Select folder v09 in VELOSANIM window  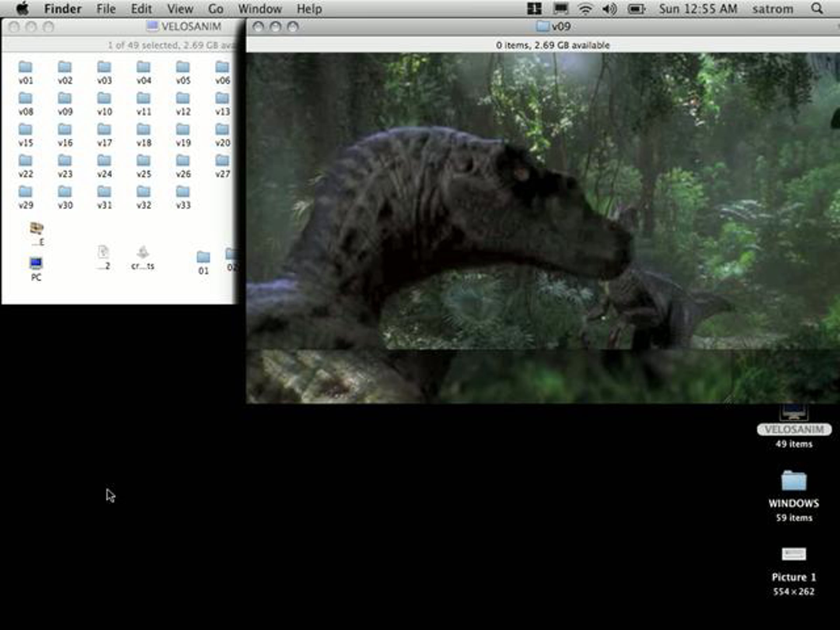[65, 103]
